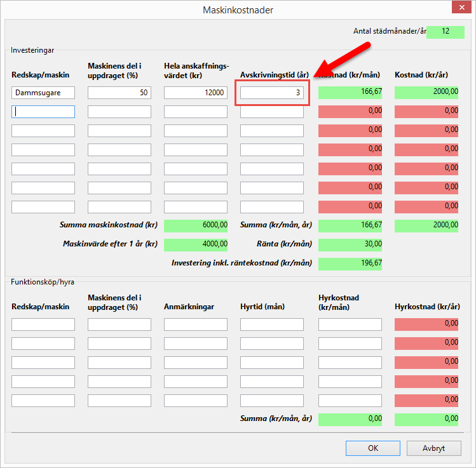Click the green 166,67 cell in Dammsugare row
This screenshot has height=468, width=476.
350,93
